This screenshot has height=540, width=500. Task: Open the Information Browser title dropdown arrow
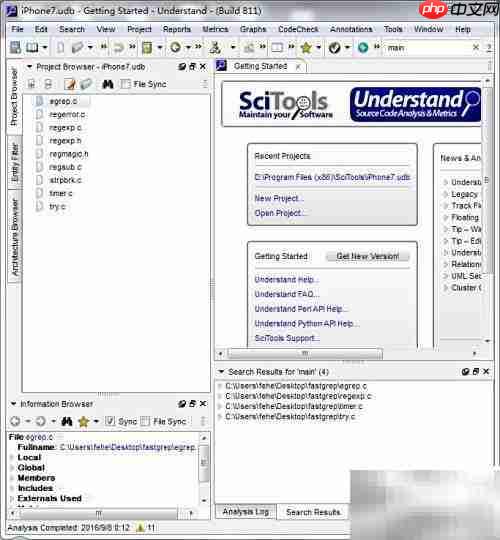point(13,404)
